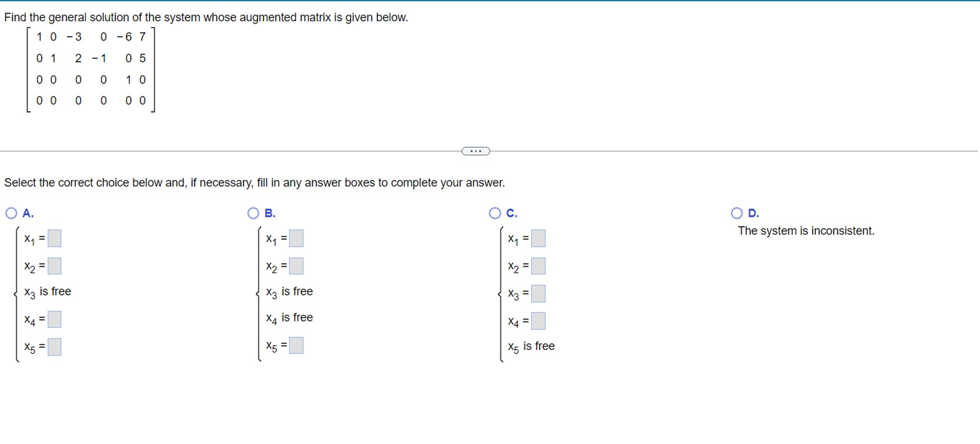Click the x4 answer box under choice A
Screen dimensions: 980x444
click(x=54, y=319)
